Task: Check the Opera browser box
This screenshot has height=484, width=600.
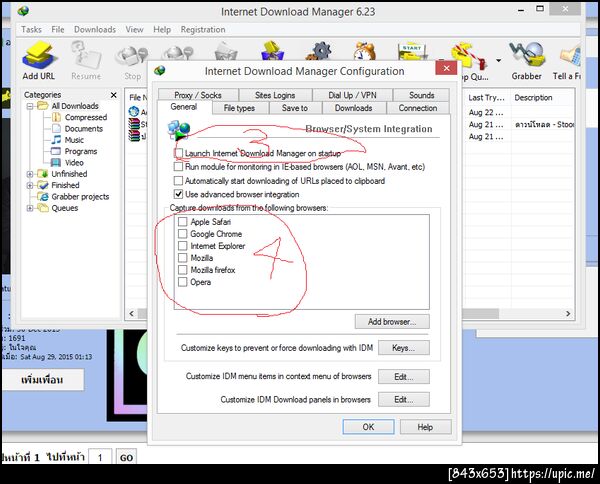Action: (x=183, y=282)
